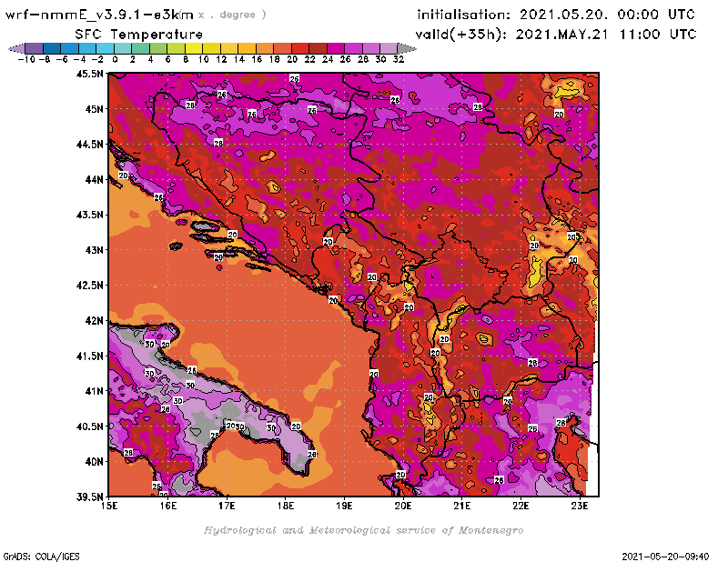Click the "44N" latitude axis label
Image resolution: width=728 pixels, height=562 pixels.
click(x=94, y=179)
